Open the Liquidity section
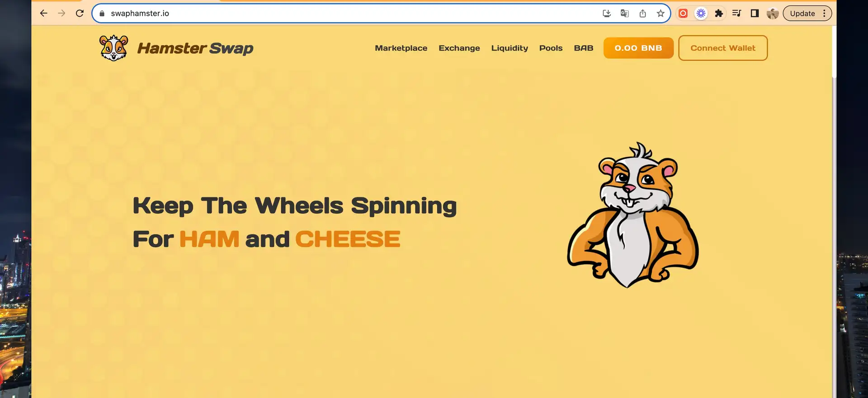Screen dimensions: 868x398 coord(509,48)
